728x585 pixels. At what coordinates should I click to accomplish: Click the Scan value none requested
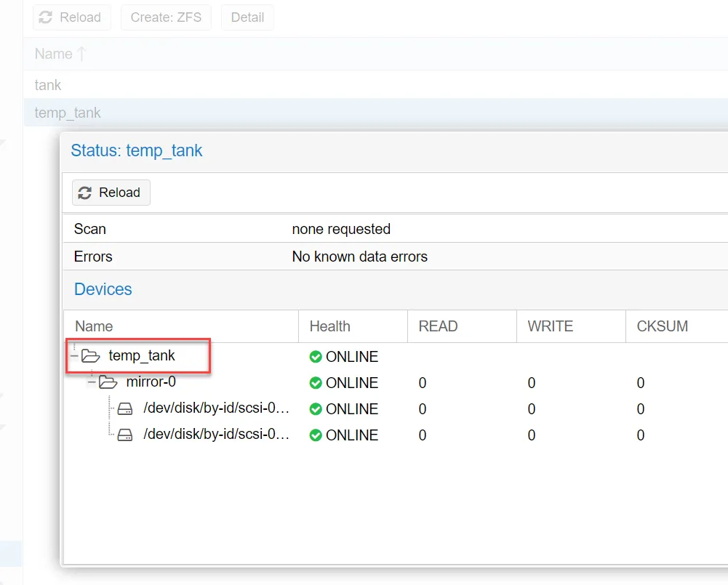(x=341, y=229)
